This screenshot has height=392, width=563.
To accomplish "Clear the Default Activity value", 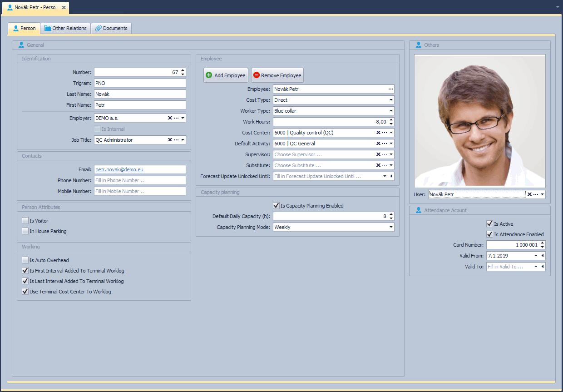I will 378,144.
